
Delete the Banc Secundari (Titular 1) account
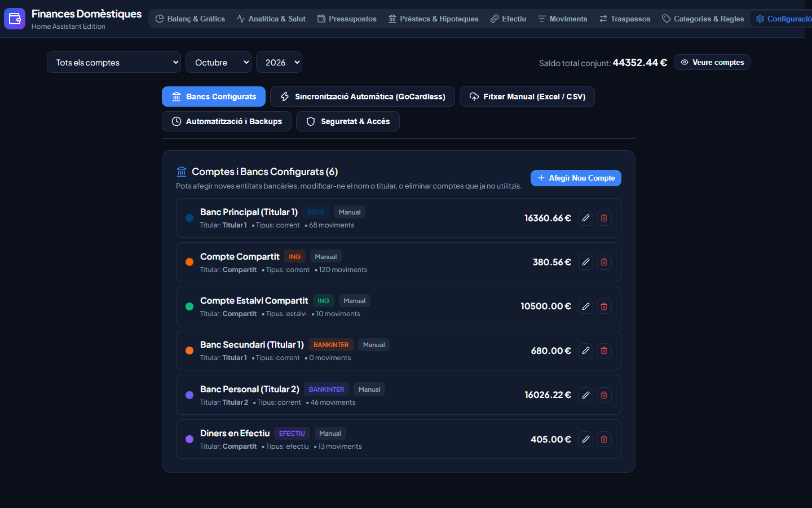(604, 351)
